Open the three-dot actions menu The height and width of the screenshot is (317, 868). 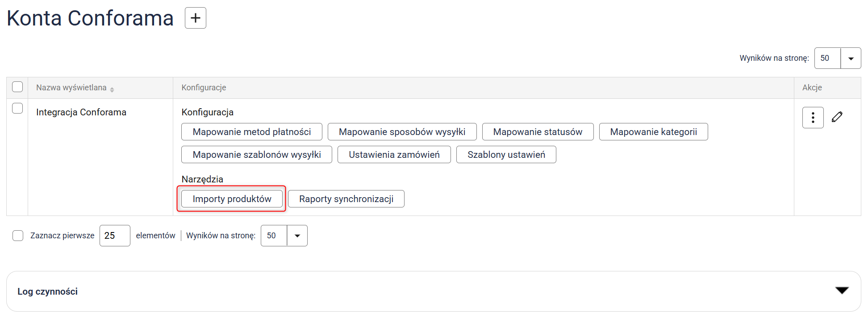[813, 118]
